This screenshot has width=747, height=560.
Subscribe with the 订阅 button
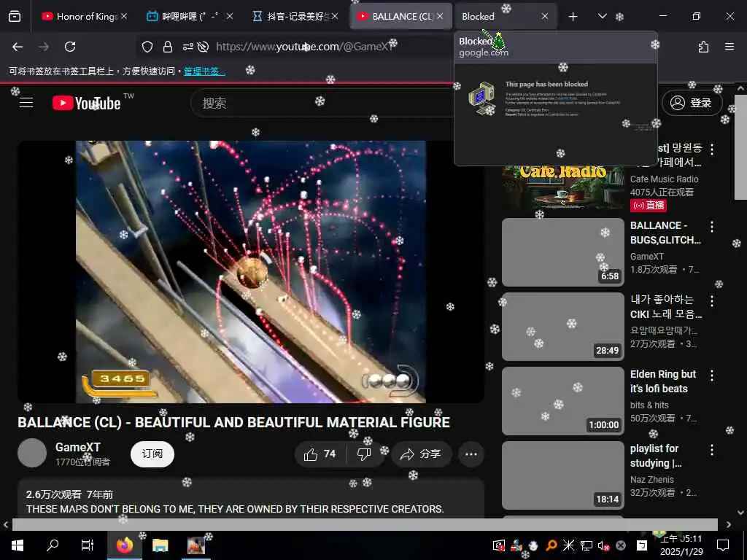[152, 454]
